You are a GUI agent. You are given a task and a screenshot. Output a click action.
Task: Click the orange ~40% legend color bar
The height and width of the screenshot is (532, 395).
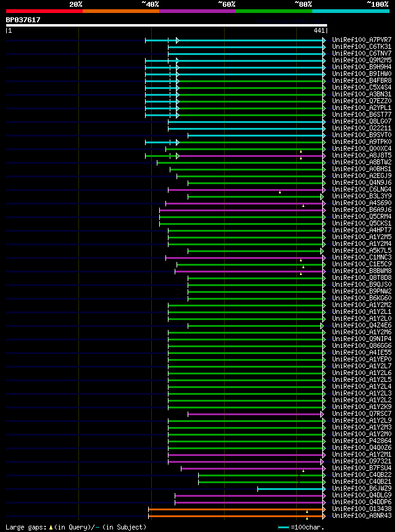click(121, 11)
